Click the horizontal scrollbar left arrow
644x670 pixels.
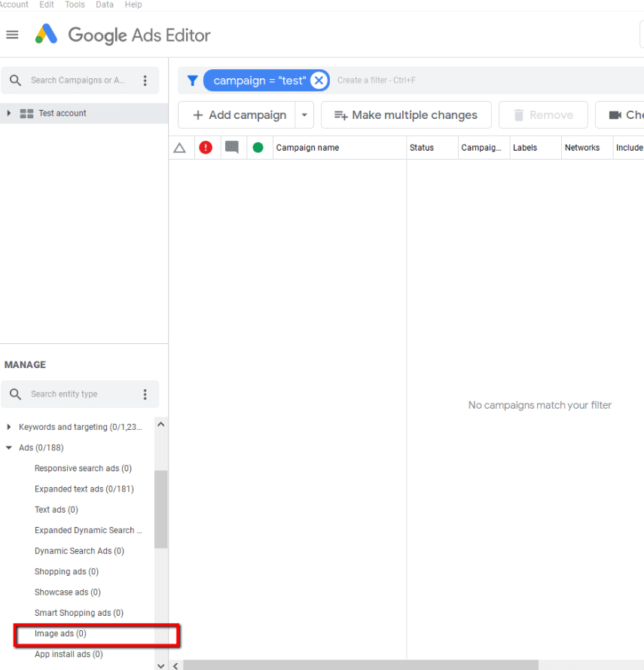(175, 665)
